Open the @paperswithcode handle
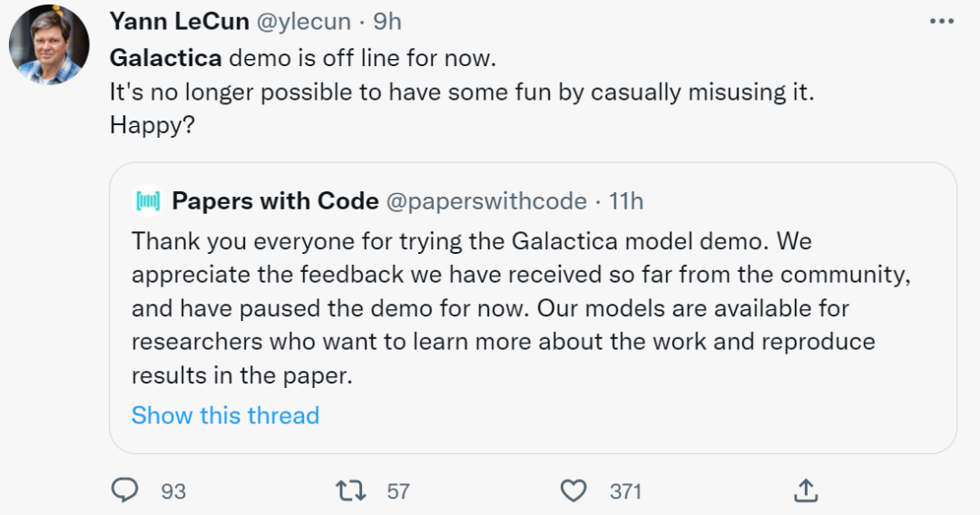The width and height of the screenshot is (980, 515). (486, 201)
